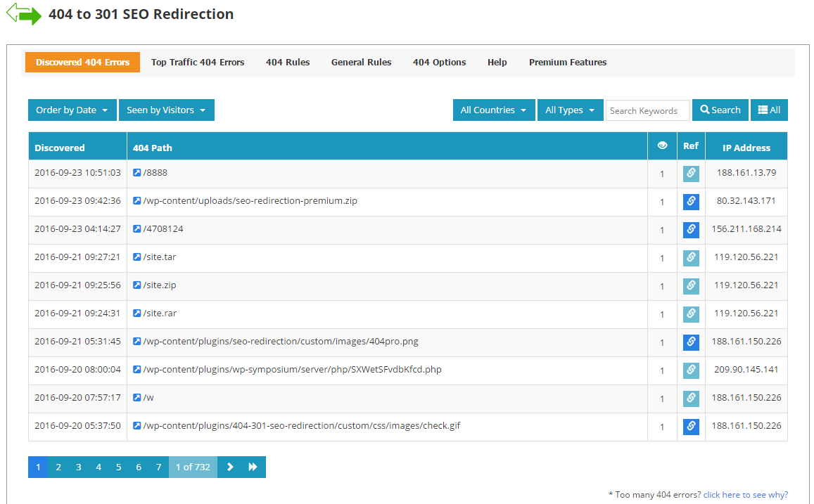Focus the Search Keywords input field
Viewport: 814px width, 504px height.
pyautogui.click(x=647, y=110)
